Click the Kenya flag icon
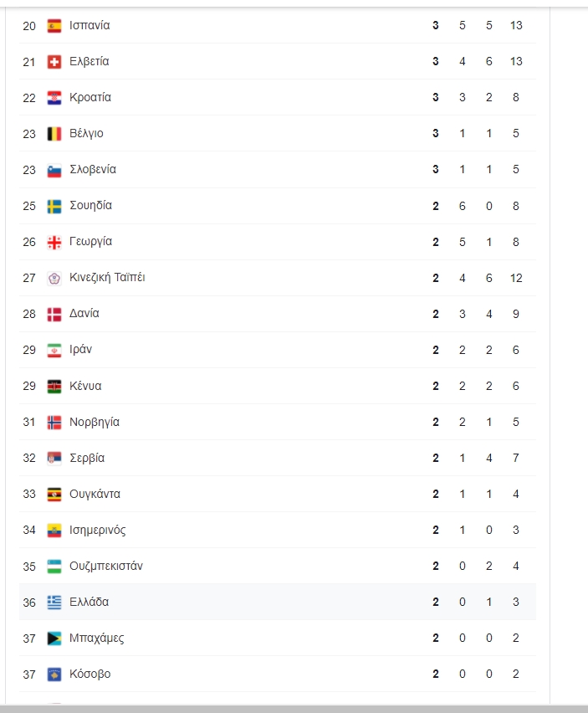Image resolution: width=588 pixels, height=713 pixels. click(x=54, y=386)
